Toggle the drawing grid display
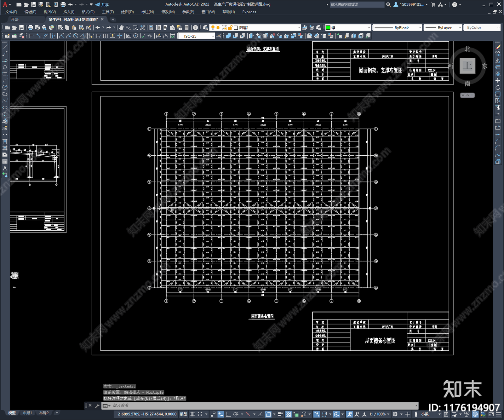 point(192,414)
